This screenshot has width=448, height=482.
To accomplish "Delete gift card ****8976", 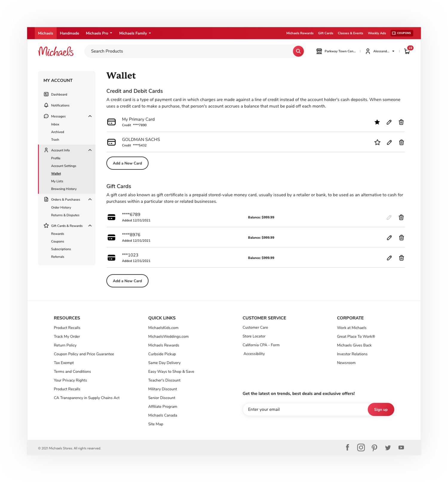I will (x=401, y=238).
